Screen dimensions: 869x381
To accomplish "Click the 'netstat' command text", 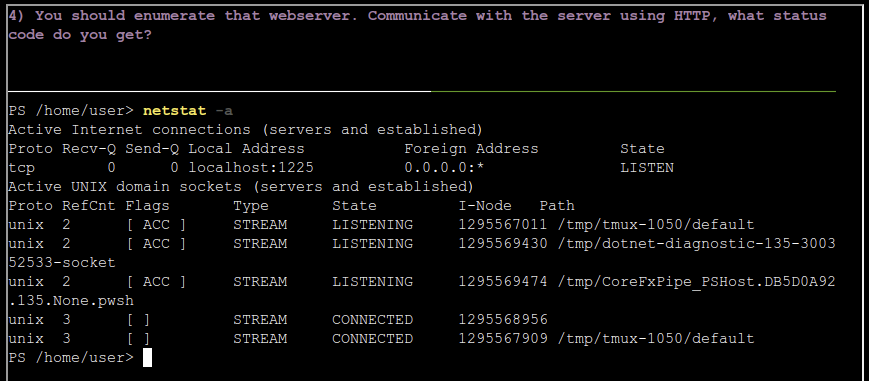I will tap(174, 111).
